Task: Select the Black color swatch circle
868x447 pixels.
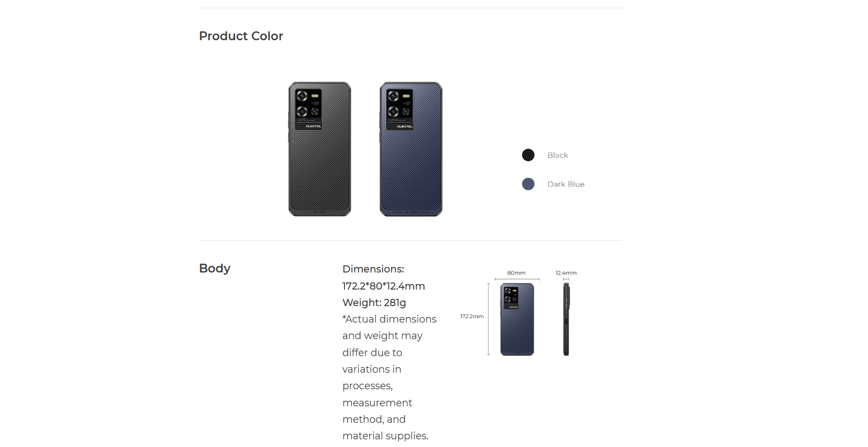Action: 528,155
